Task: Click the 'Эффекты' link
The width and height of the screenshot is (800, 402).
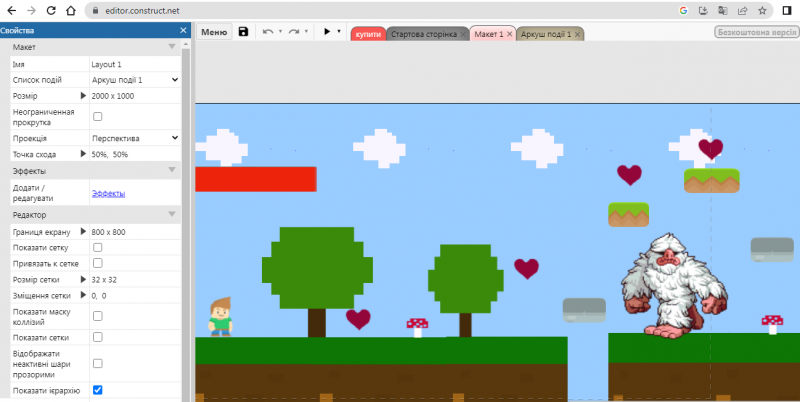Action: point(108,193)
